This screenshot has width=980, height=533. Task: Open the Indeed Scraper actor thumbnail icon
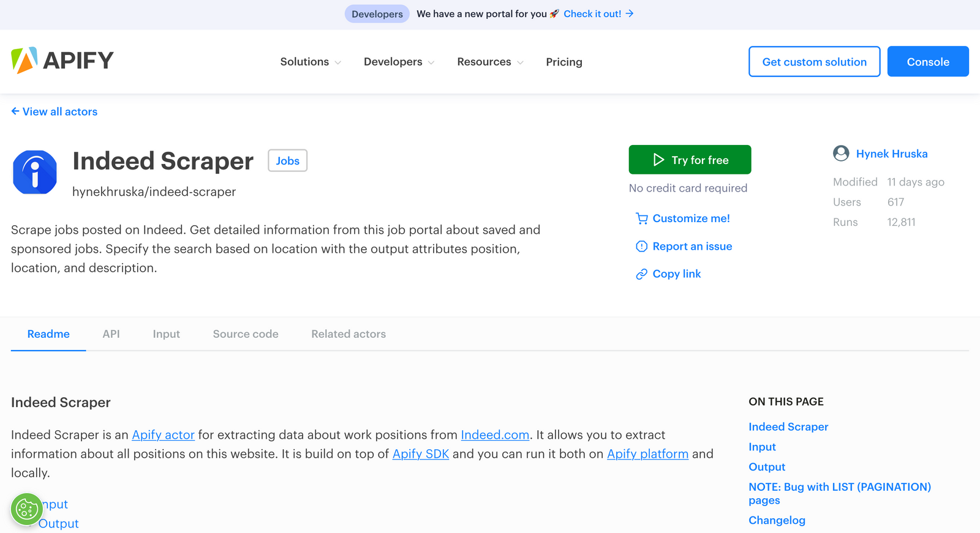pos(35,172)
